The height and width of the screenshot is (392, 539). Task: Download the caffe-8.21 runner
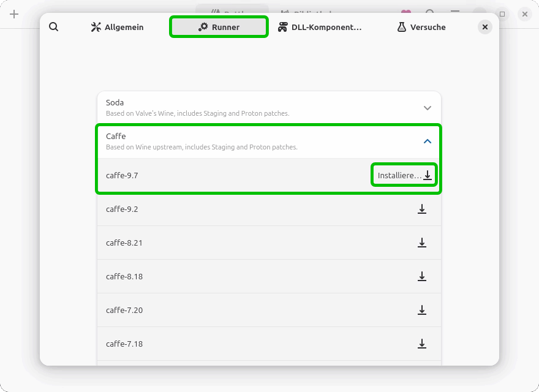(x=422, y=243)
